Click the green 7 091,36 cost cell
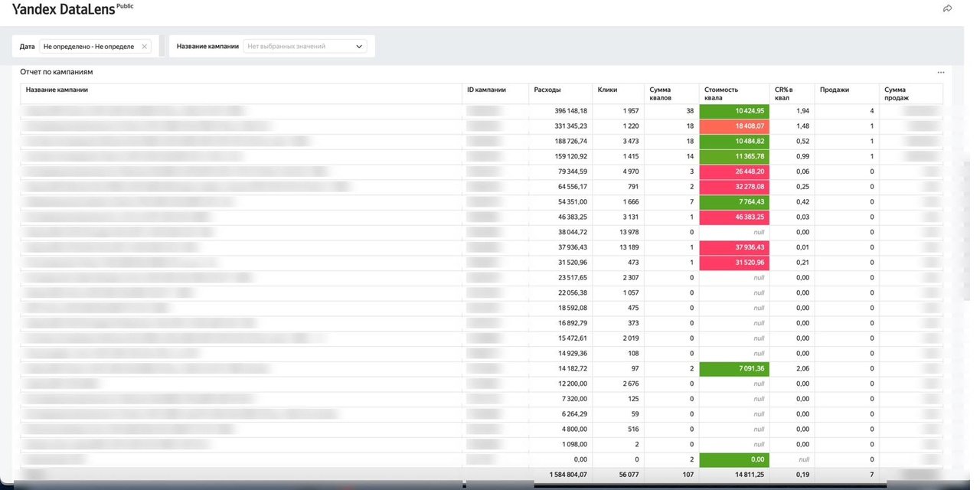The height and width of the screenshot is (490, 980). click(733, 369)
